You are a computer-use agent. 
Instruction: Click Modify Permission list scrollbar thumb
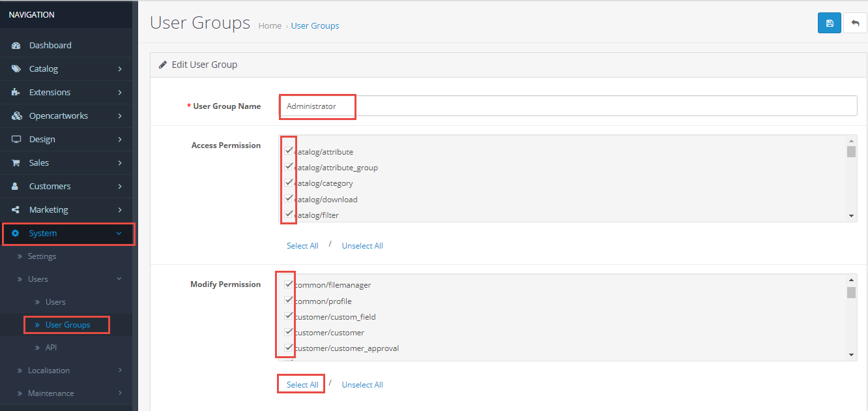tap(851, 292)
